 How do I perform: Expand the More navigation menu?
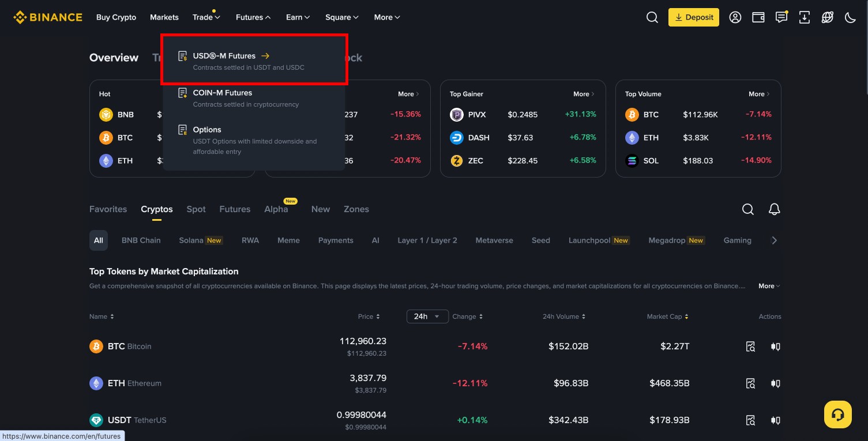pyautogui.click(x=387, y=17)
